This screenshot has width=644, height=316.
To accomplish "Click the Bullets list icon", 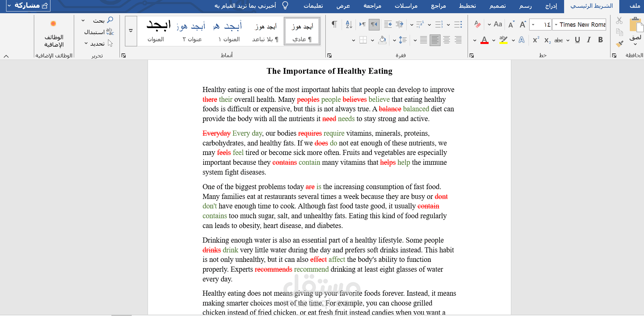I will pos(458,24).
